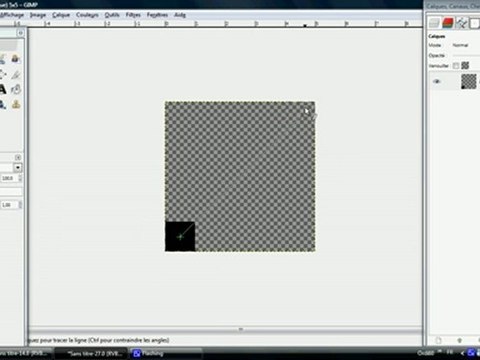Open the Calque menu

coord(61,15)
